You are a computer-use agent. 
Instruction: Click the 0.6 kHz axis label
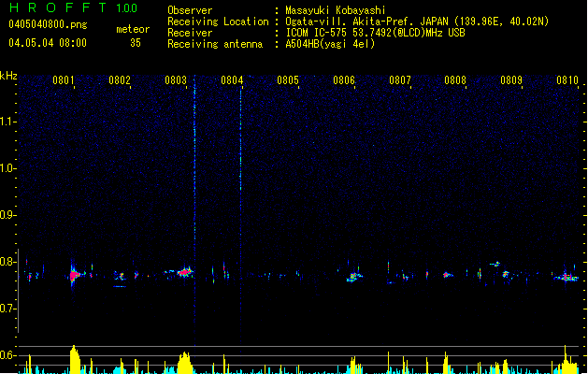(7, 355)
